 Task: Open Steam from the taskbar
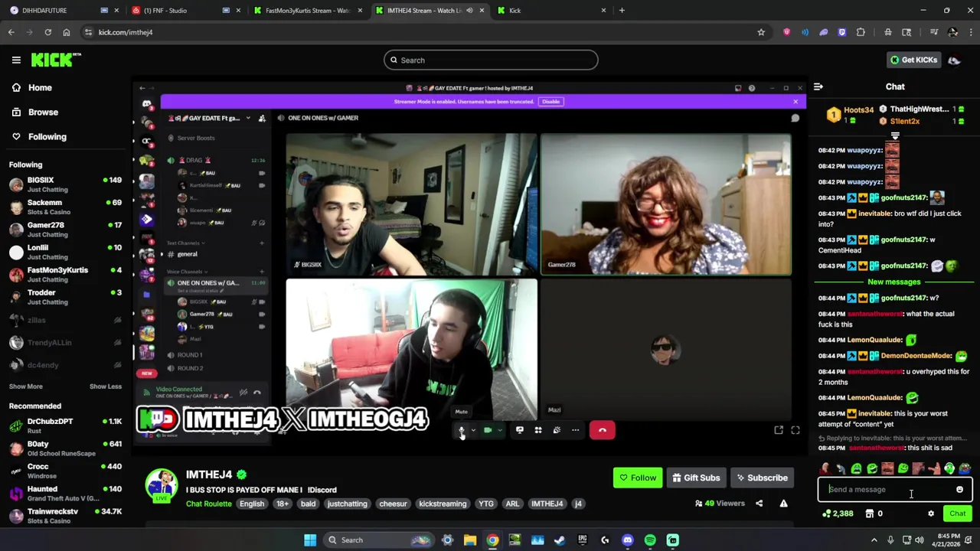[560, 540]
